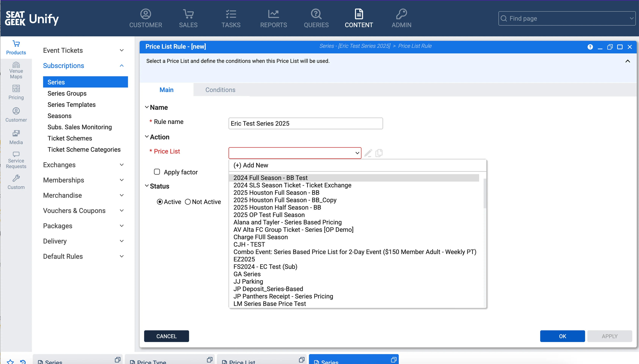Enable the Apply factor checkbox
The image size is (639, 364).
pos(157,172)
